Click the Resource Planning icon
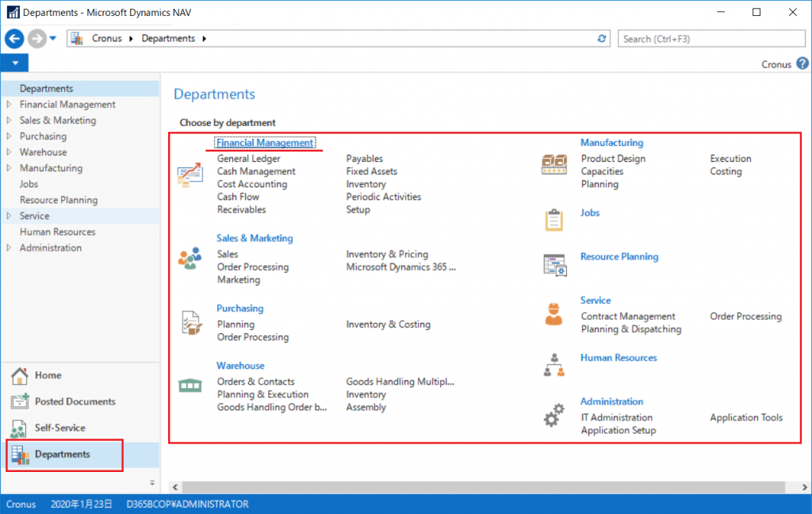 (555, 265)
